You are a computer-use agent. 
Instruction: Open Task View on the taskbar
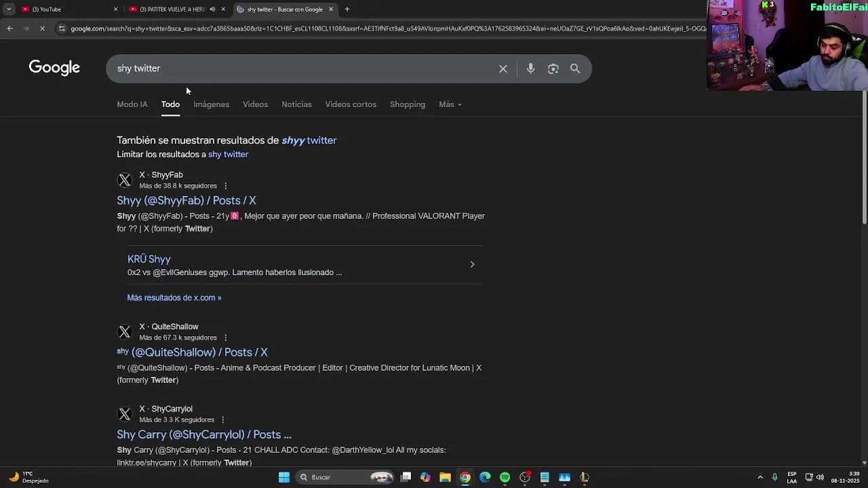point(406,477)
